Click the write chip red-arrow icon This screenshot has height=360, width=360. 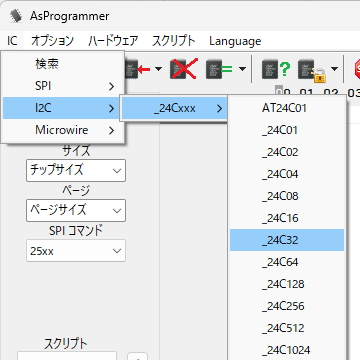pyautogui.click(x=137, y=69)
